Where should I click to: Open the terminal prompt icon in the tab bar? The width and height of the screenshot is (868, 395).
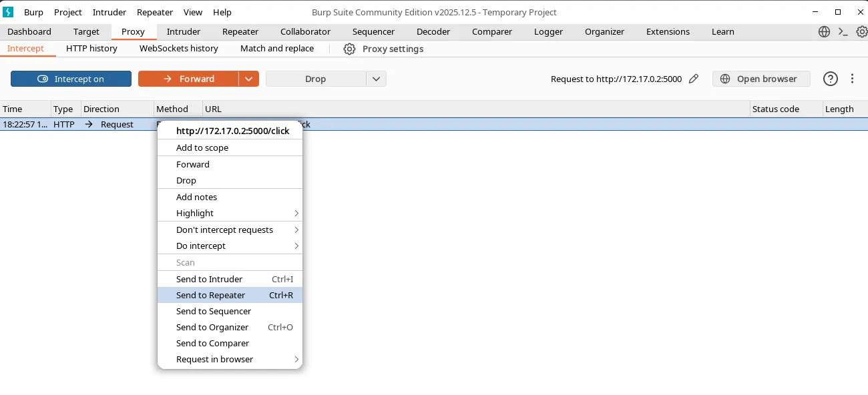pyautogui.click(x=843, y=31)
